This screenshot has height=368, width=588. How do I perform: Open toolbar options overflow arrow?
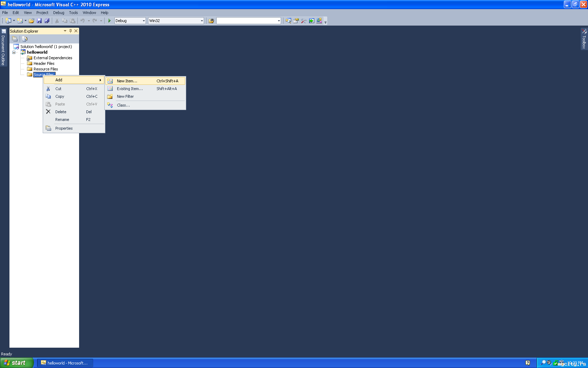point(325,22)
